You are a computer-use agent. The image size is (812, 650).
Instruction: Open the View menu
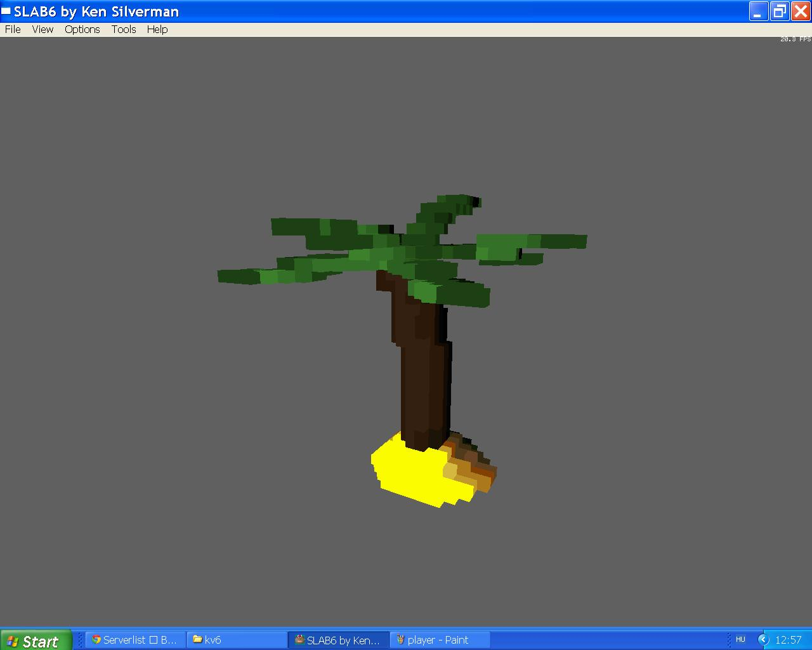pyautogui.click(x=42, y=29)
